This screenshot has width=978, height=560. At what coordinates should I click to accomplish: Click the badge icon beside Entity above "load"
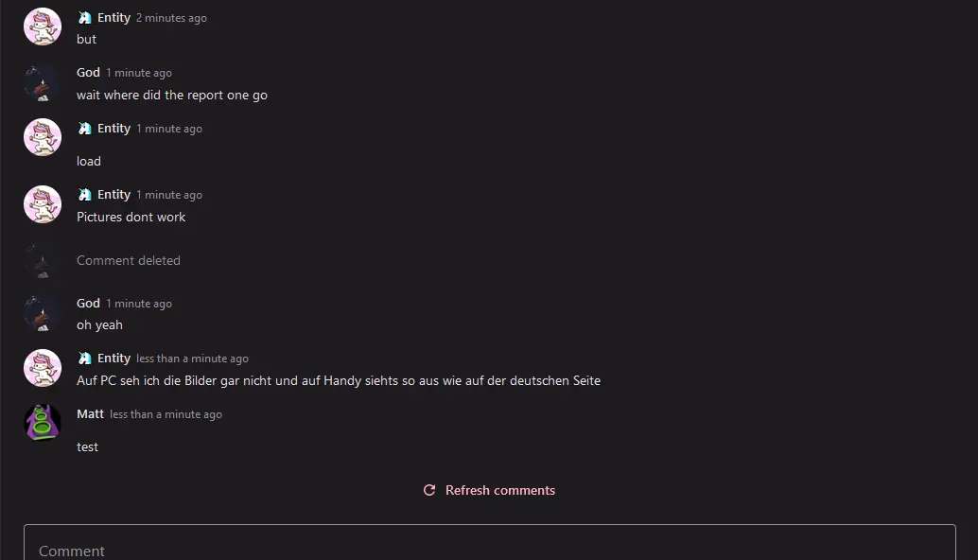click(x=85, y=129)
